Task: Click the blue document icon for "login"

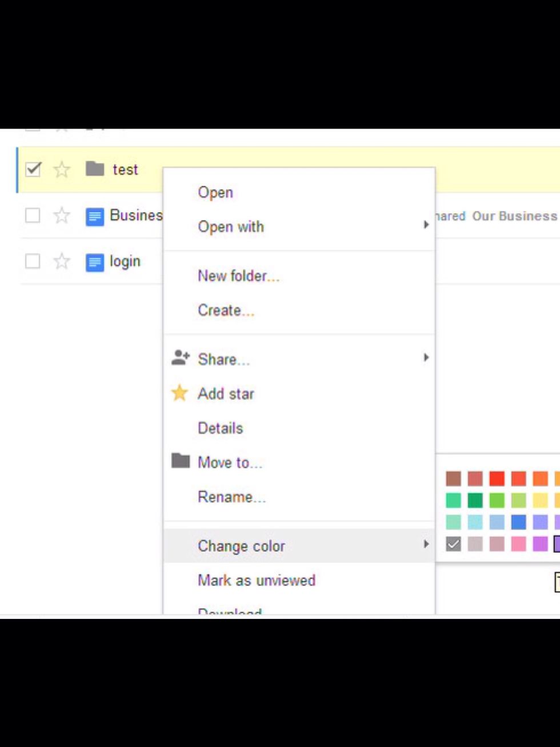Action: point(93,261)
